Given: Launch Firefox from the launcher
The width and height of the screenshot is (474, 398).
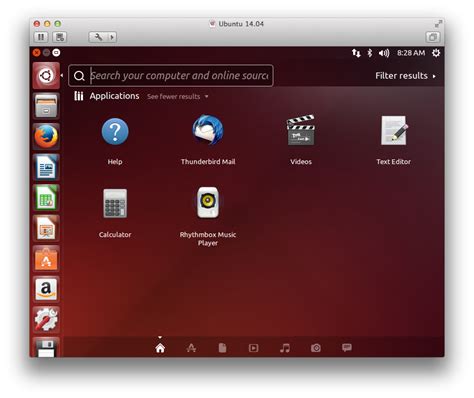Looking at the screenshot, I should coord(46,136).
